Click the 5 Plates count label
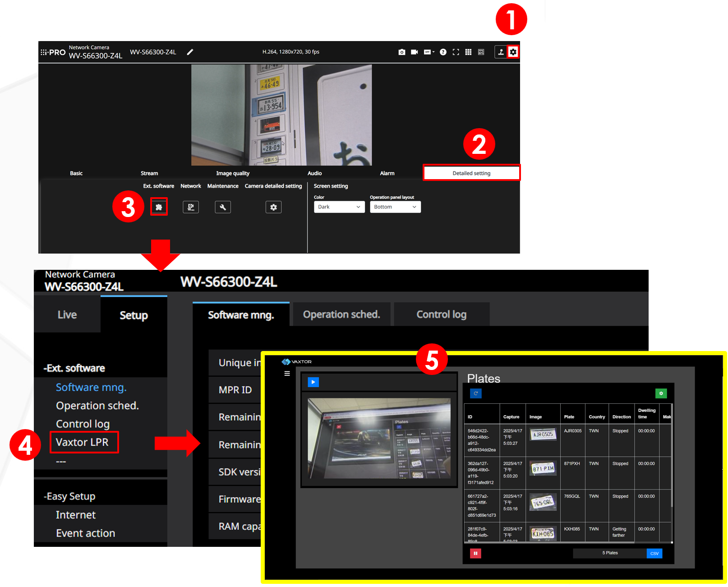Image resolution: width=728 pixels, height=587 pixels. (x=610, y=553)
